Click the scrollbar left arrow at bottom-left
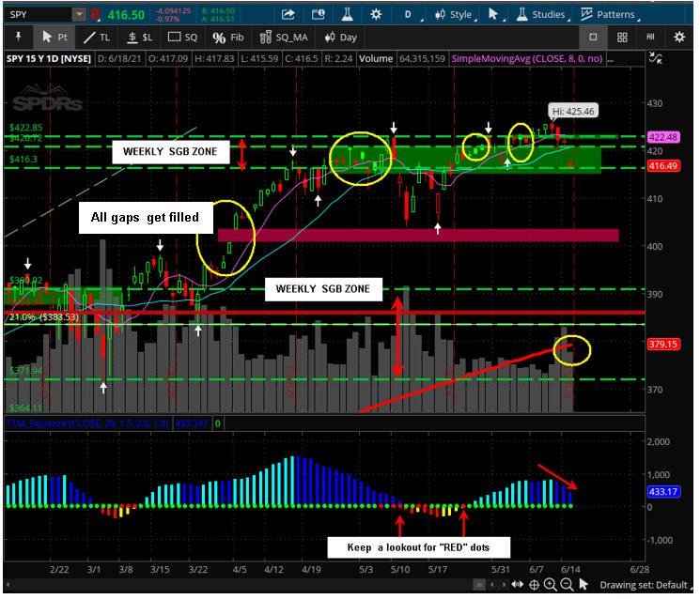The height and width of the screenshot is (599, 700). (x=8, y=584)
